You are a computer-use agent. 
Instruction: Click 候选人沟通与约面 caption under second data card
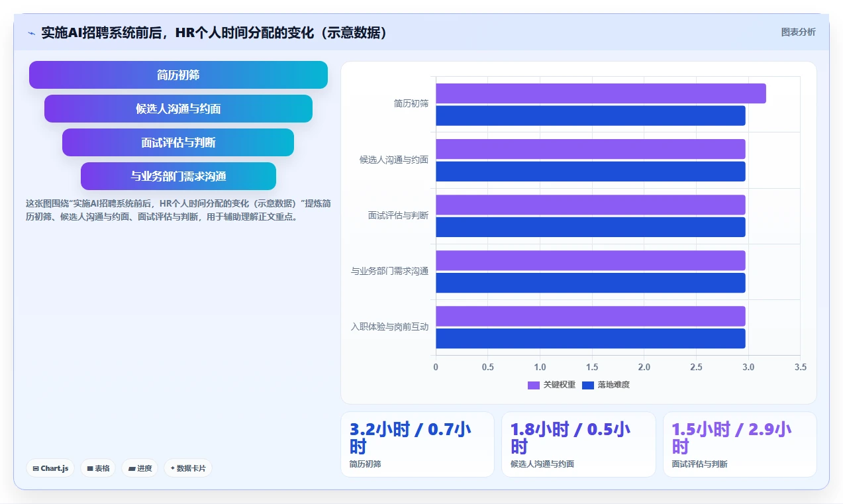[x=542, y=464]
